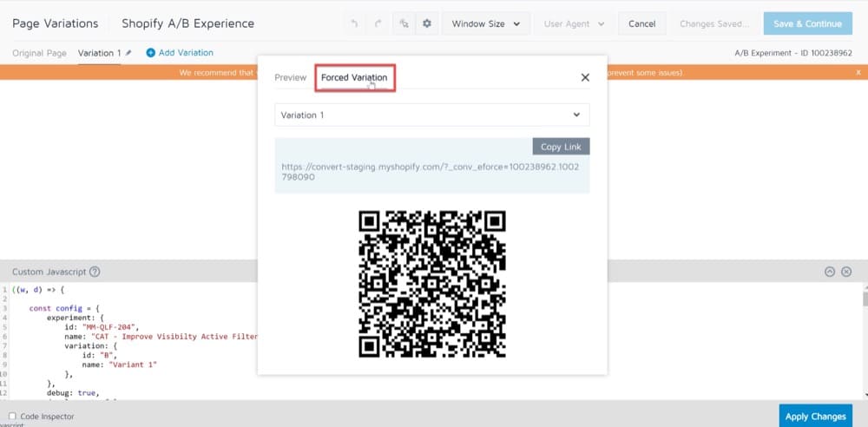Click the Cancel button
Screen dimensions: 868x427
pos(642,23)
